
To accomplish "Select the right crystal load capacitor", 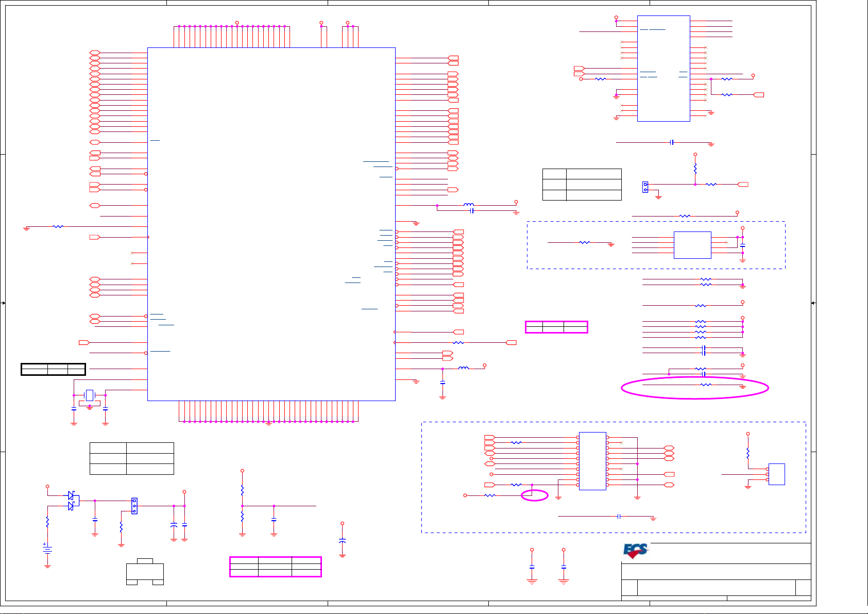I will 106,408.
